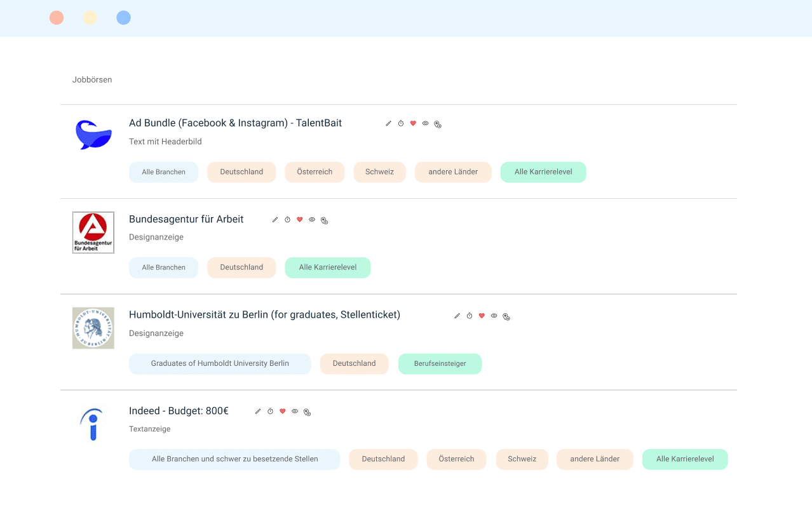Toggle the heart favorite on Humboldt-Universität zu Berlin
This screenshot has width=812, height=505.
(482, 316)
